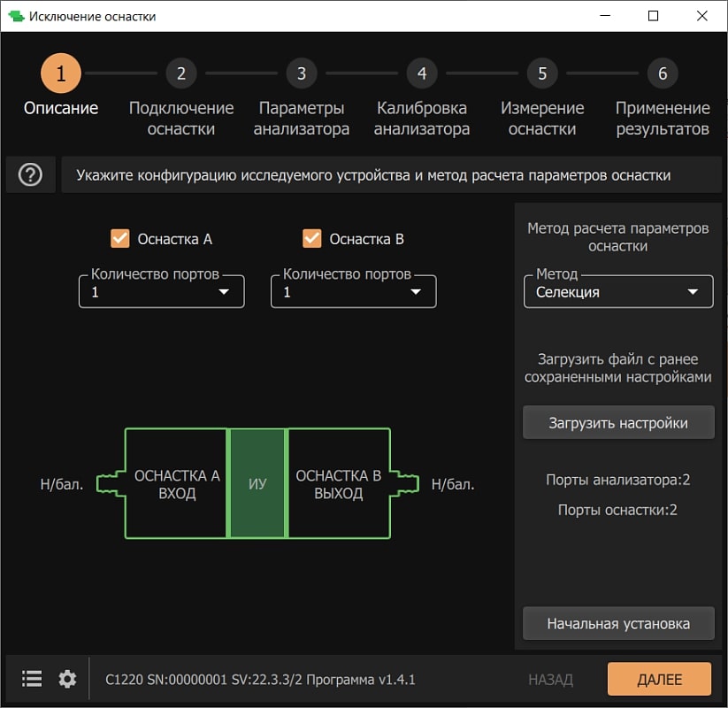The image size is (728, 708).
Task: Proceed with the orange ДАЛЕЕ button
Action: tap(659, 679)
